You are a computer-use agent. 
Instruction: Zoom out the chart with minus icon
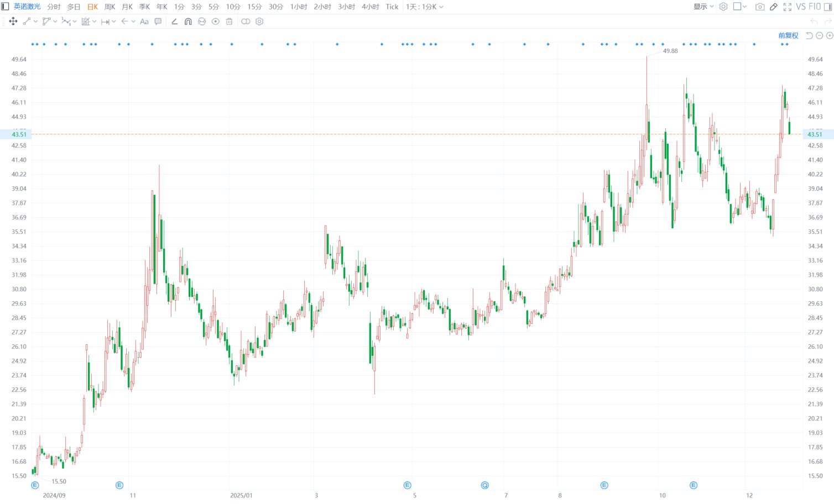click(820, 35)
